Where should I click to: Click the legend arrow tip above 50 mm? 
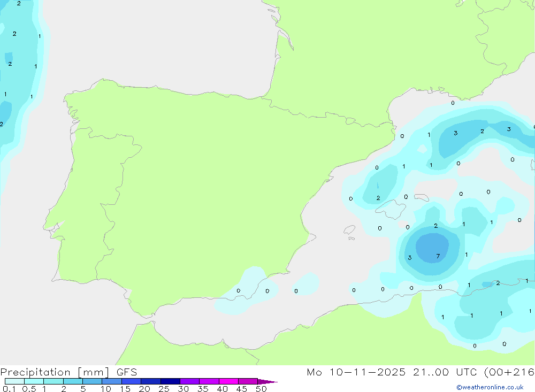pyautogui.click(x=267, y=382)
